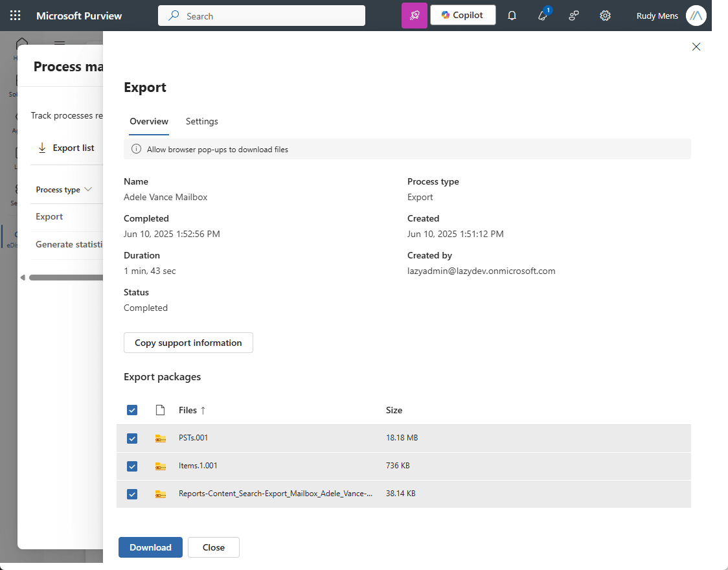728x570 pixels.
Task: Click the Download button
Action: tap(150, 547)
